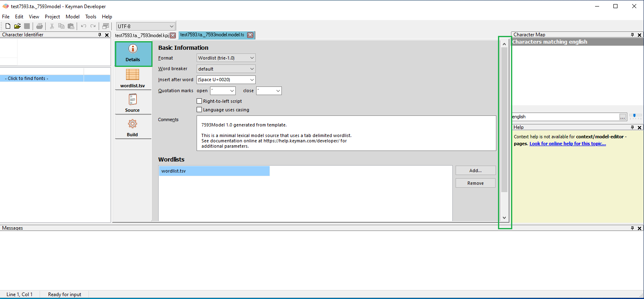Redo the last undone action
The image size is (644, 299).
[93, 26]
